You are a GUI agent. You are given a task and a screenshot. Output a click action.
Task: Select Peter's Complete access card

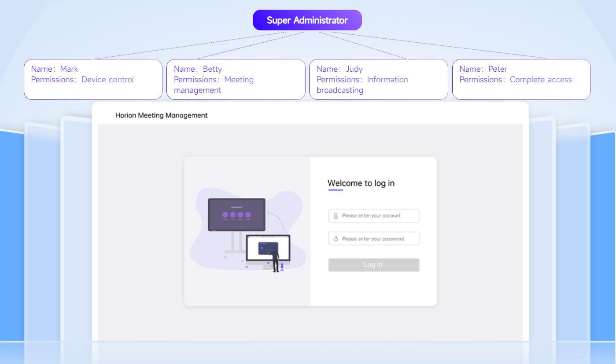521,79
